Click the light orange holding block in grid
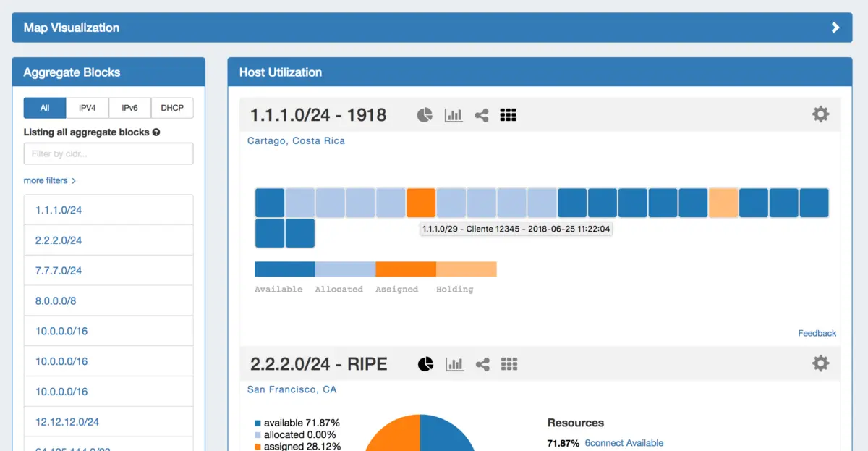 [723, 203]
